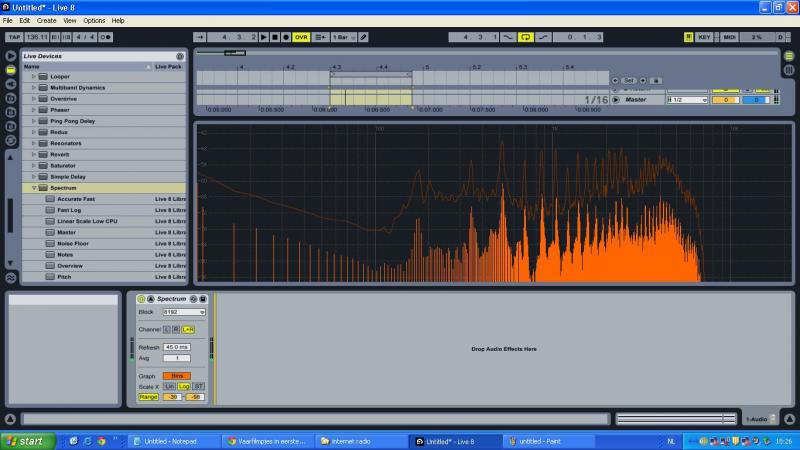Click the Bins graph button

pyautogui.click(x=177, y=376)
